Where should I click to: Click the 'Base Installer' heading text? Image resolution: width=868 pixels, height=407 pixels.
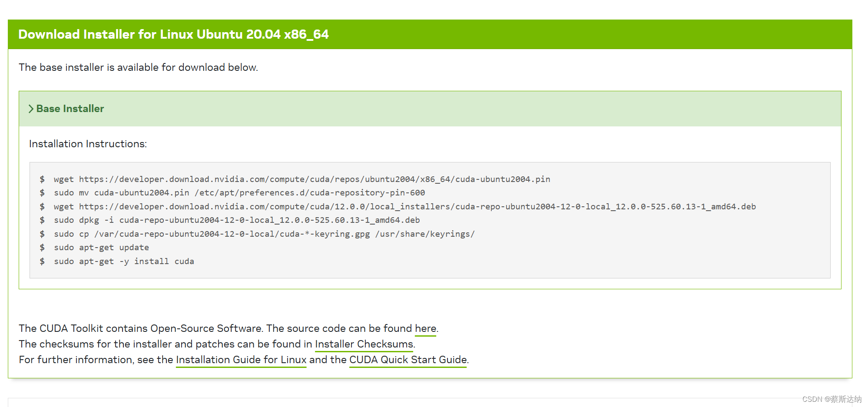pos(70,109)
